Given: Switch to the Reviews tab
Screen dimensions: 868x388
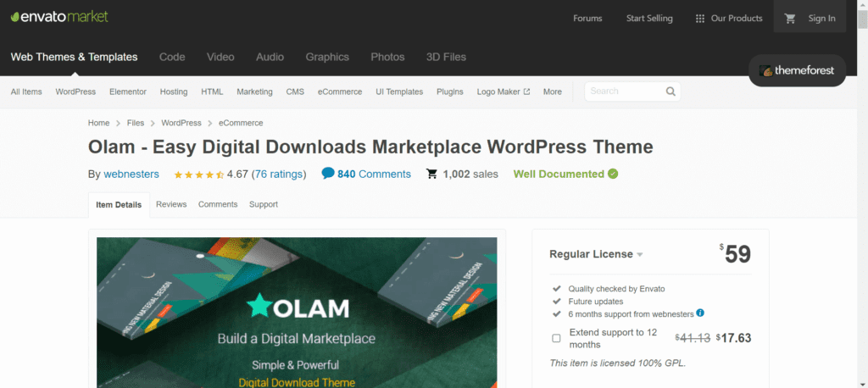Looking at the screenshot, I should tap(171, 204).
